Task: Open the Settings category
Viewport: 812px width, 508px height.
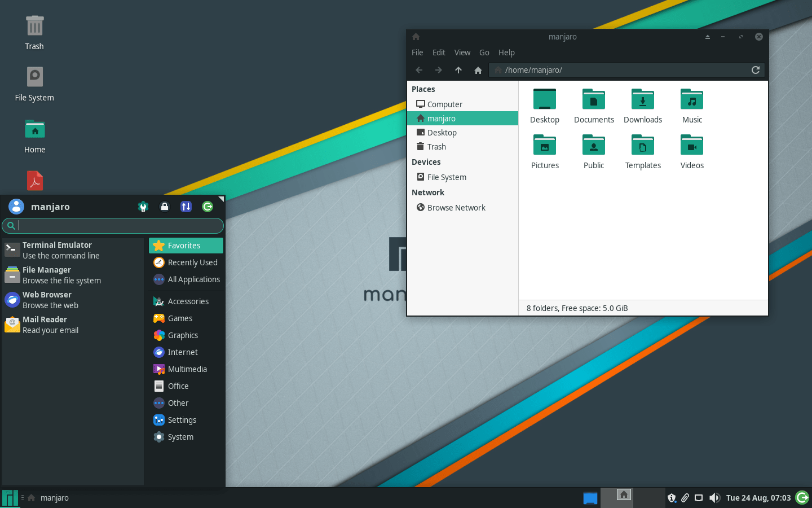Action: pos(186,420)
